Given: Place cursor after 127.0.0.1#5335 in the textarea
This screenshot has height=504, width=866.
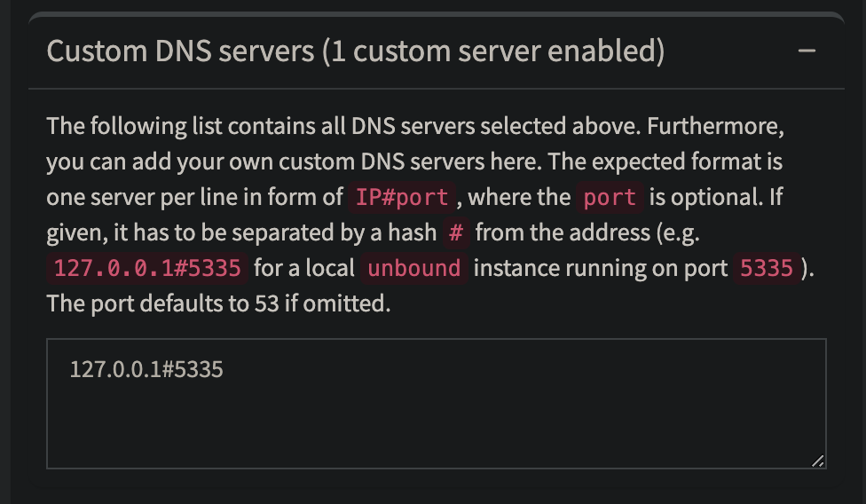Looking at the screenshot, I should (224, 369).
